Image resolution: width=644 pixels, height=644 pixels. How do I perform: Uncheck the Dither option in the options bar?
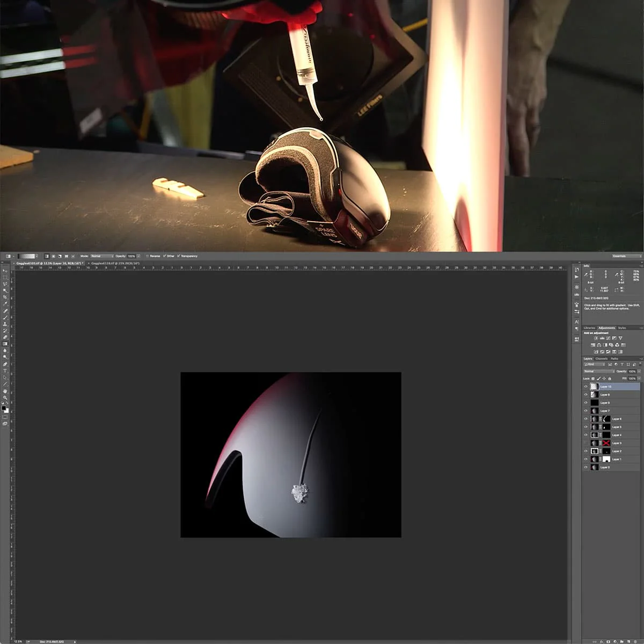pyautogui.click(x=165, y=257)
